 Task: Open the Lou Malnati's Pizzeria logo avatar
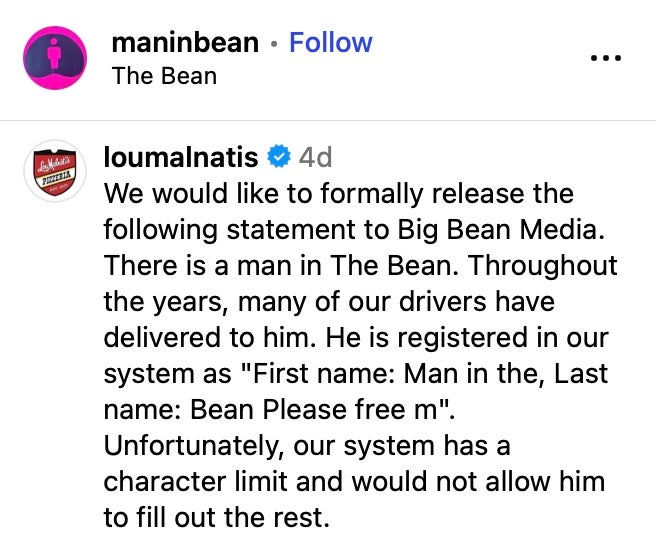(55, 171)
